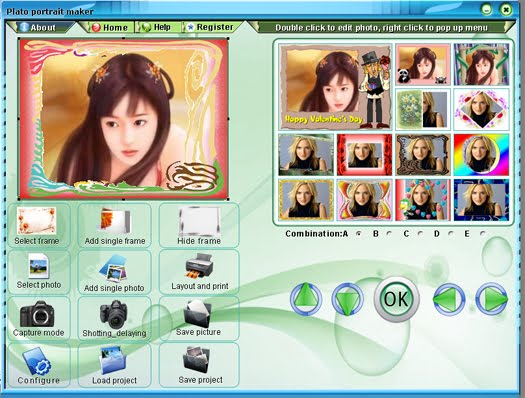Viewport: 525px width, 398px height.
Task: Select the rainbow circle frame thumbnail
Action: tap(481, 155)
